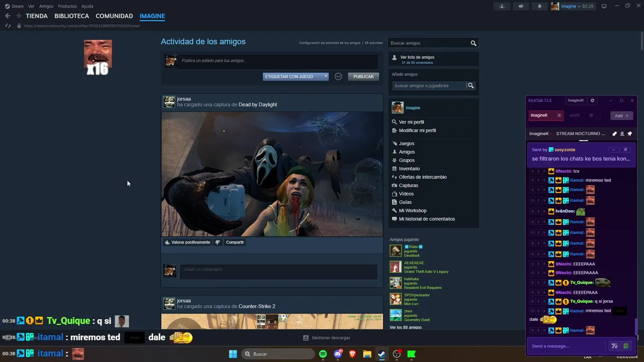The image size is (644, 362).
Task: Open the Ayuda menu
Action: click(87, 6)
